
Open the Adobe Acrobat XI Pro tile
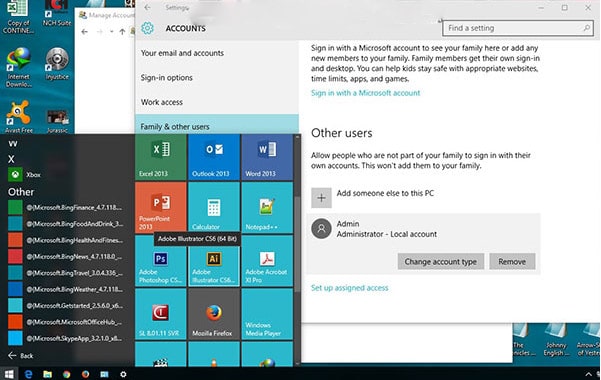[x=267, y=261]
